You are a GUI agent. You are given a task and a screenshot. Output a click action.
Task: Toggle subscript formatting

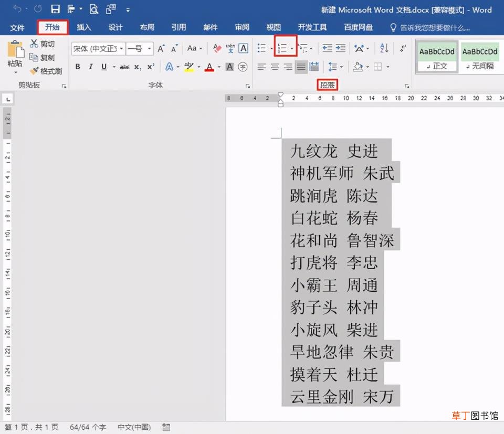pyautogui.click(x=138, y=67)
